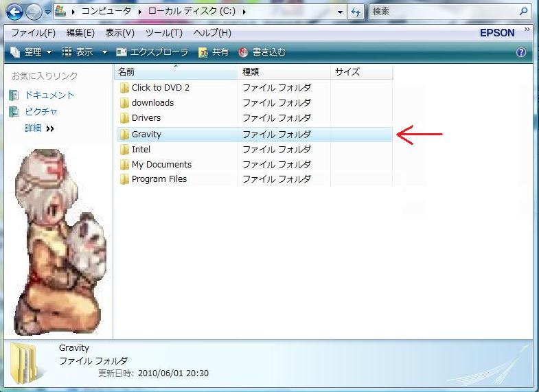The width and height of the screenshot is (539, 392).
Task: Expand the arrow after ローカル ディスク (C:)
Action: pyautogui.click(x=244, y=12)
